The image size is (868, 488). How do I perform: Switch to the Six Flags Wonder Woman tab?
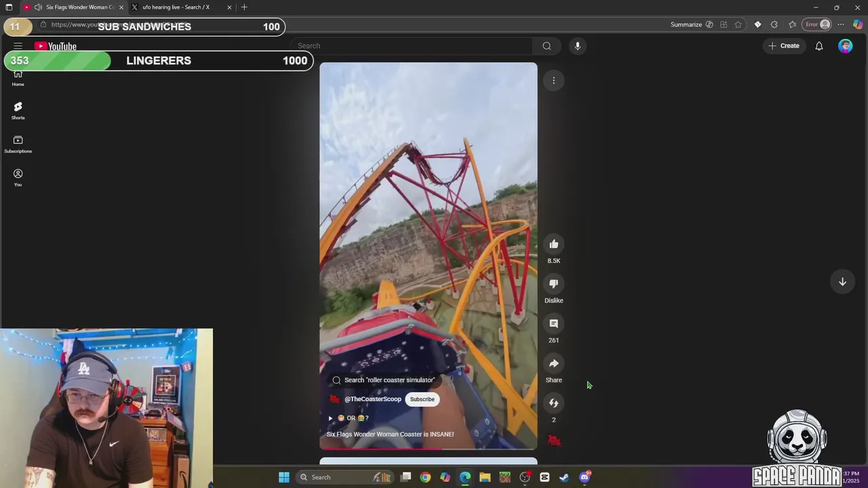point(73,7)
